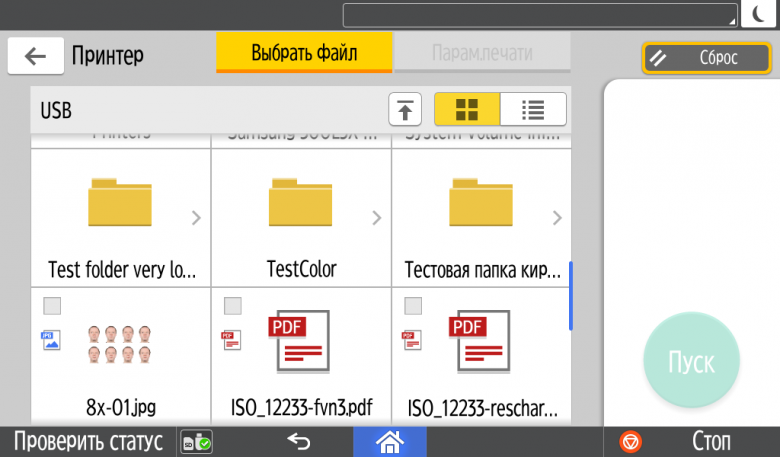This screenshot has height=457, width=780.
Task: Select the 8x-01.jpg faces thumbnail
Action: pyautogui.click(x=119, y=344)
